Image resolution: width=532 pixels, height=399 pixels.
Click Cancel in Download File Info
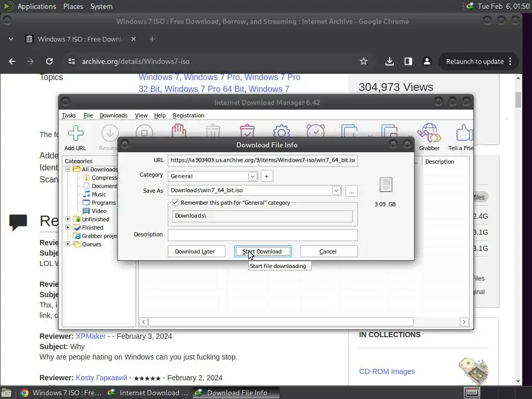(329, 251)
